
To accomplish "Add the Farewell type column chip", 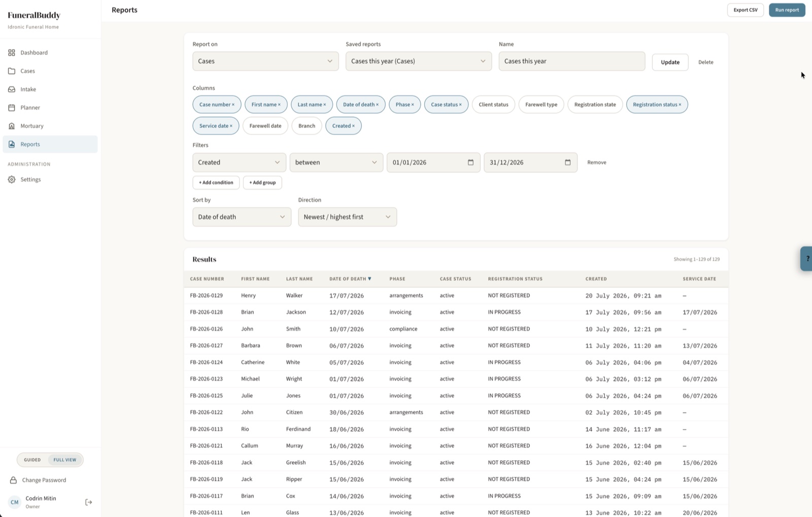I will point(541,105).
